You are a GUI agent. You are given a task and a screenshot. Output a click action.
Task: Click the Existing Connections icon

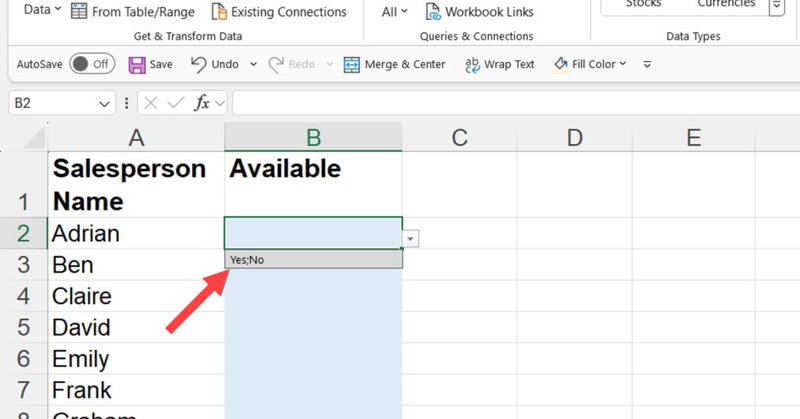click(219, 11)
